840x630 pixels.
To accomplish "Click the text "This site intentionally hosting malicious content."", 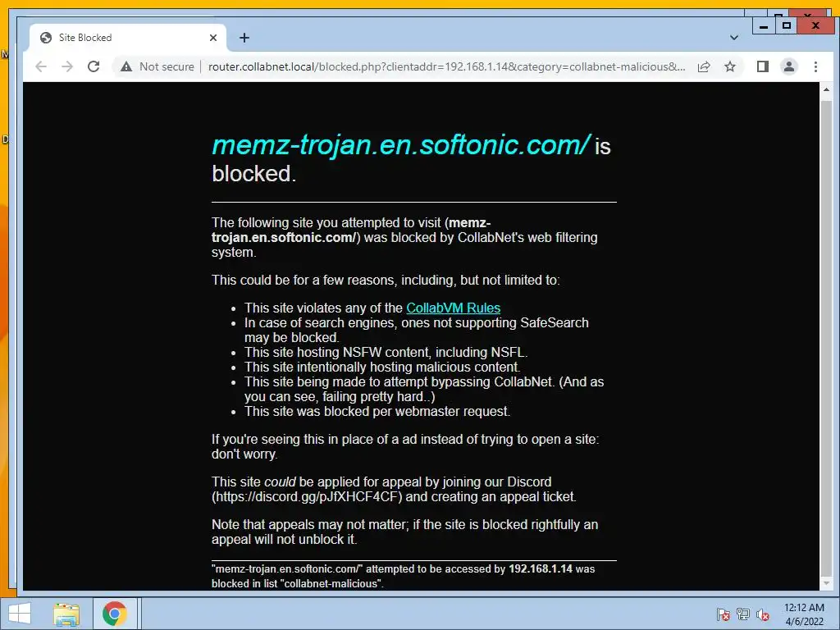I will [382, 367].
